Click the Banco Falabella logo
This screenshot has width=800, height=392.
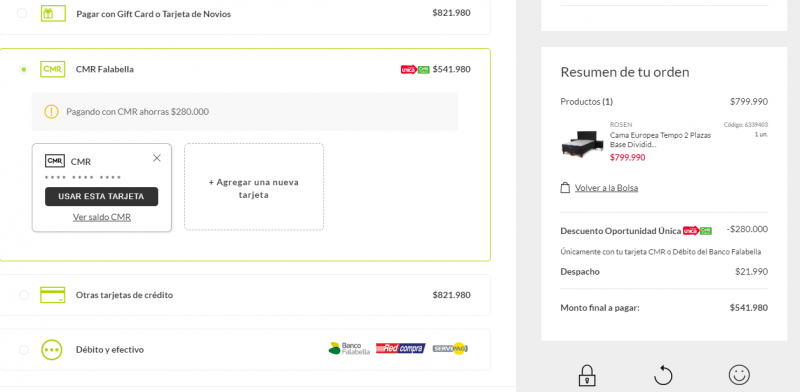349,348
